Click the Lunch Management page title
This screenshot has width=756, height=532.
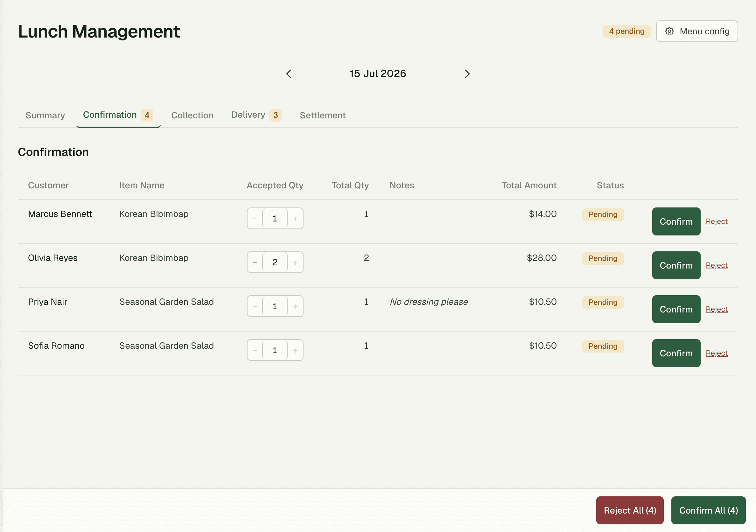point(99,31)
